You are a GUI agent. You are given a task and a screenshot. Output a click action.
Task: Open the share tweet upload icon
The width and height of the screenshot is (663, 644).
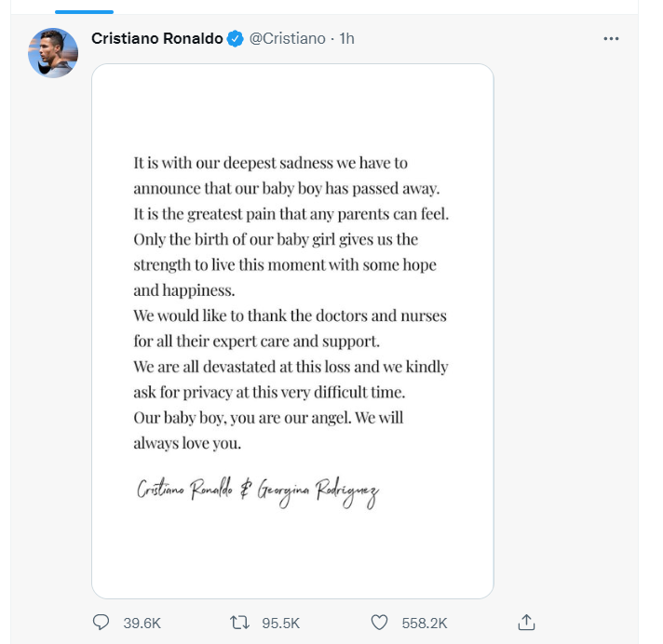tap(526, 622)
